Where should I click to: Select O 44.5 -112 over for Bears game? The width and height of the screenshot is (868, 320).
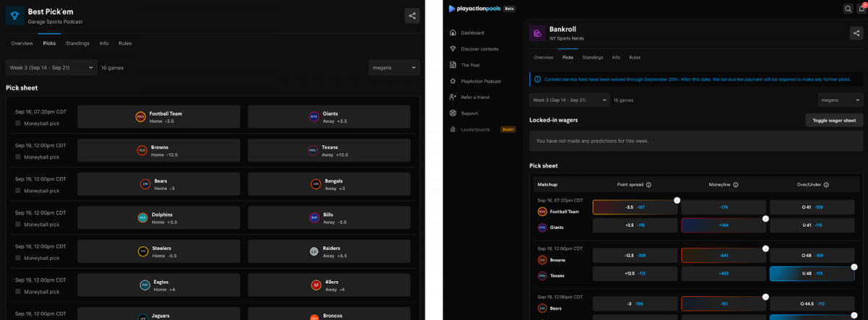point(812,304)
